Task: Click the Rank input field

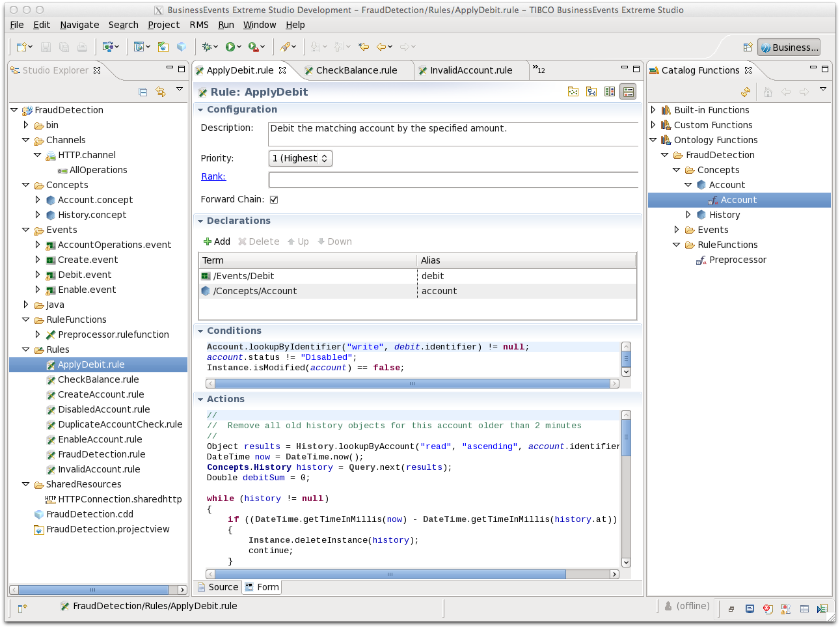Action: click(454, 180)
